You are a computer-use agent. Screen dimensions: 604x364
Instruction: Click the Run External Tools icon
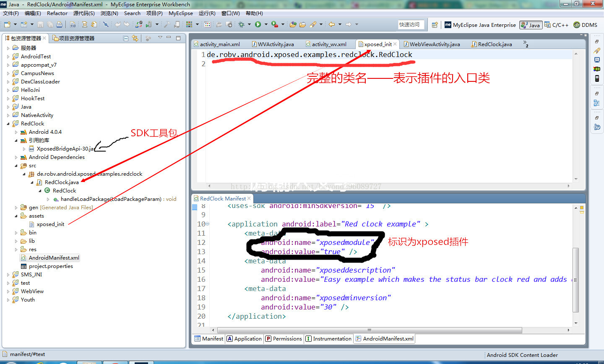275,25
